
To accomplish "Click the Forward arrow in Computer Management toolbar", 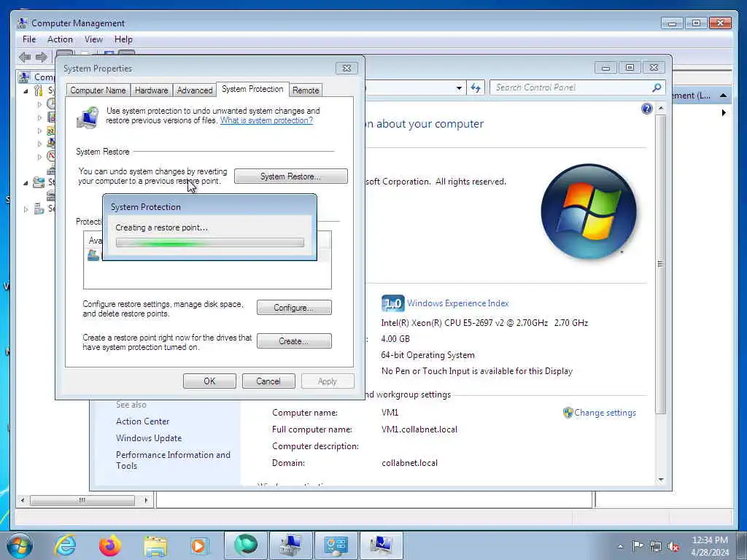I will coord(42,57).
